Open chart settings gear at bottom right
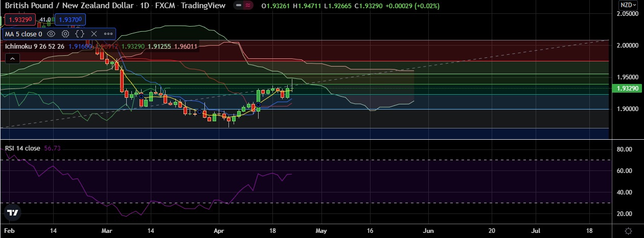Viewport: 644px width, 238px height. click(x=628, y=231)
